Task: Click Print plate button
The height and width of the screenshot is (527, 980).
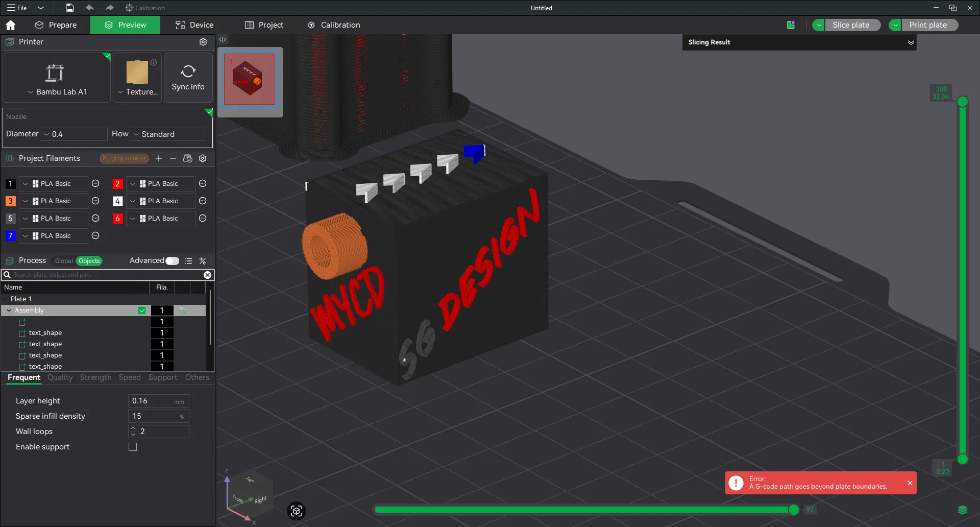Action: pos(929,25)
